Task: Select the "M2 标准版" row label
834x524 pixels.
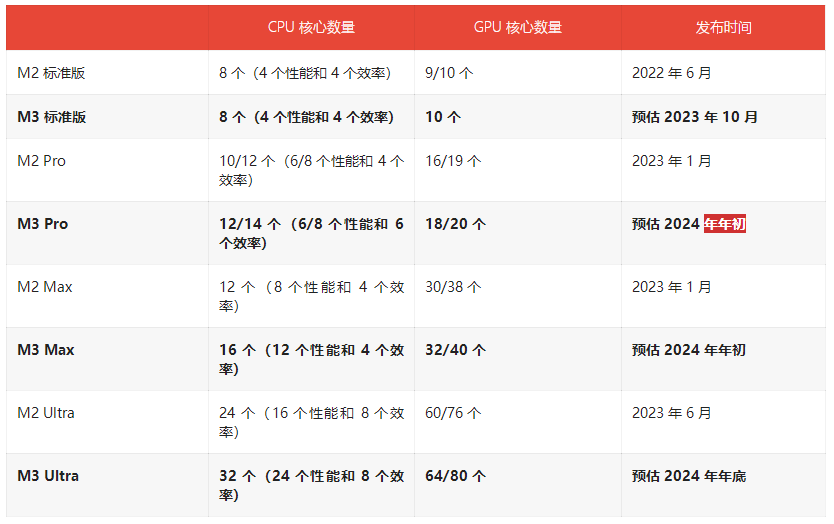Action: pyautogui.click(x=51, y=73)
